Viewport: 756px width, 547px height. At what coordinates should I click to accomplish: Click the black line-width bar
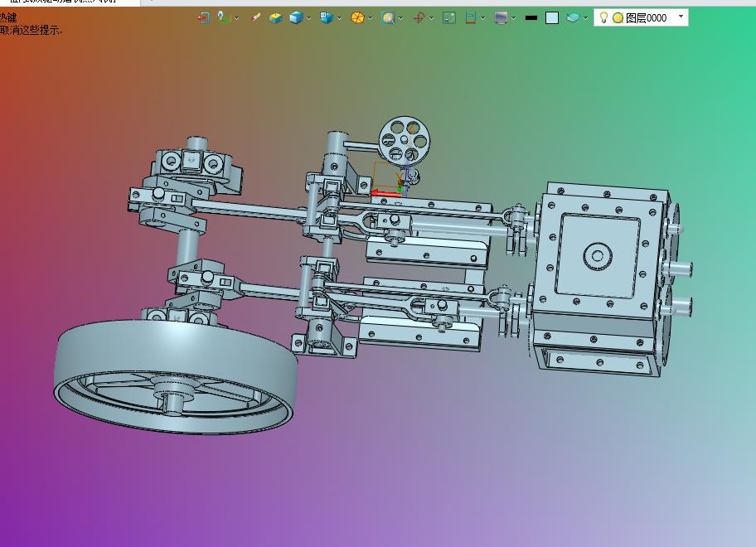coord(531,18)
